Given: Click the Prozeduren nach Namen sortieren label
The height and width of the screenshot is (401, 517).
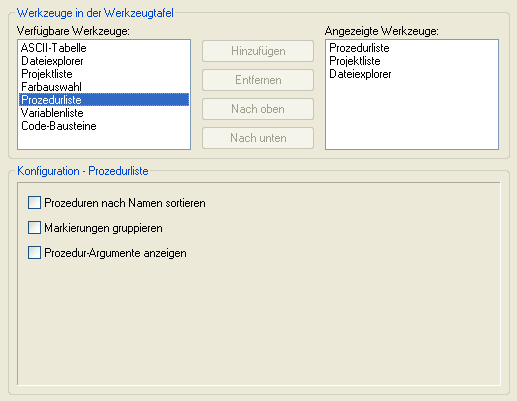Looking at the screenshot, I should coord(125,203).
